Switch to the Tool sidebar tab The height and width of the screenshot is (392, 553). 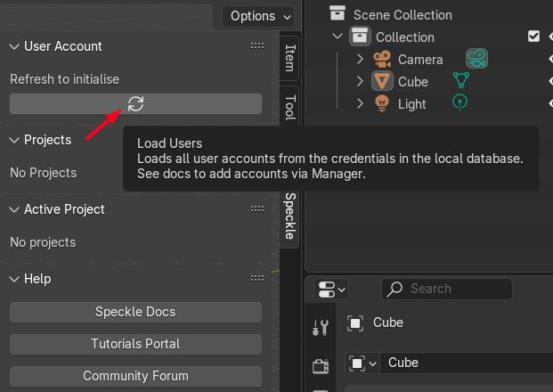point(289,107)
